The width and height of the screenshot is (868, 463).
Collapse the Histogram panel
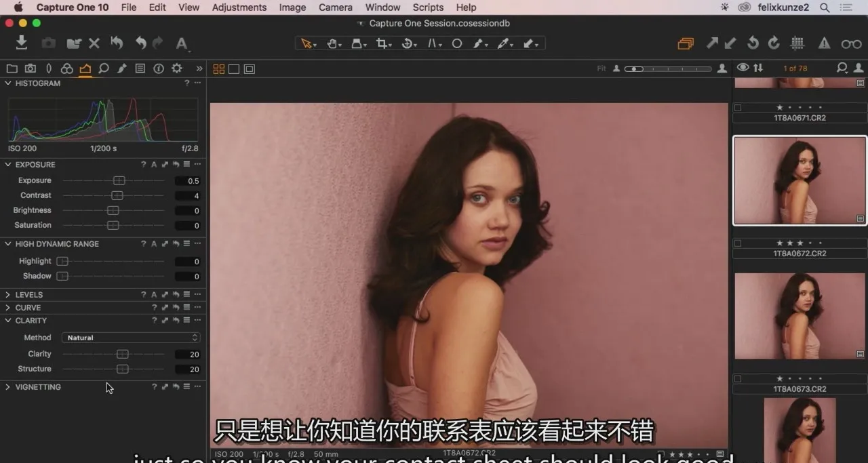(x=7, y=83)
